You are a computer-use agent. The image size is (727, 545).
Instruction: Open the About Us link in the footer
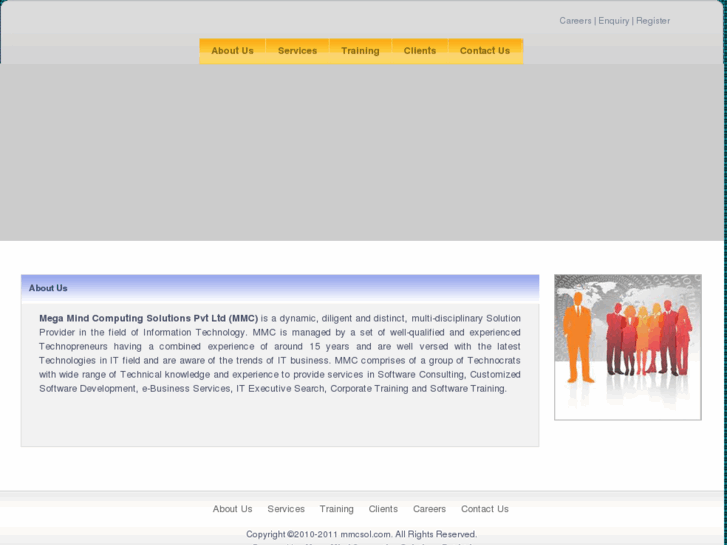click(232, 509)
